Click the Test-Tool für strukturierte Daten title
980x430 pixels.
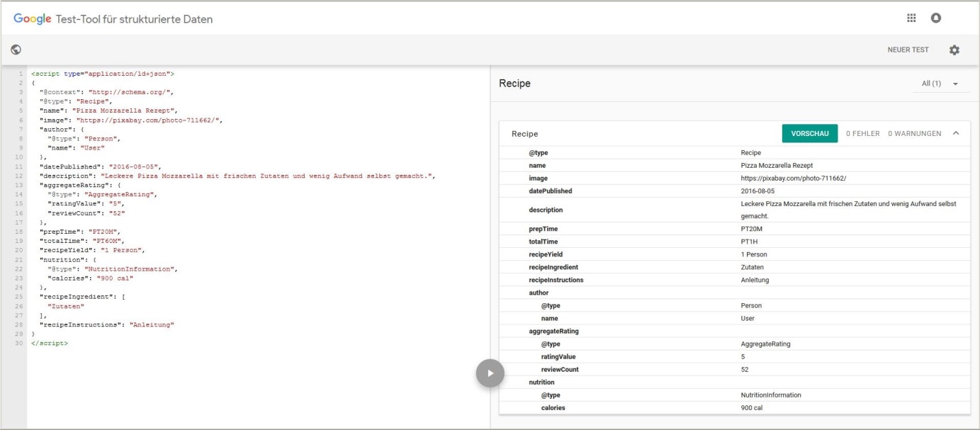(x=135, y=19)
